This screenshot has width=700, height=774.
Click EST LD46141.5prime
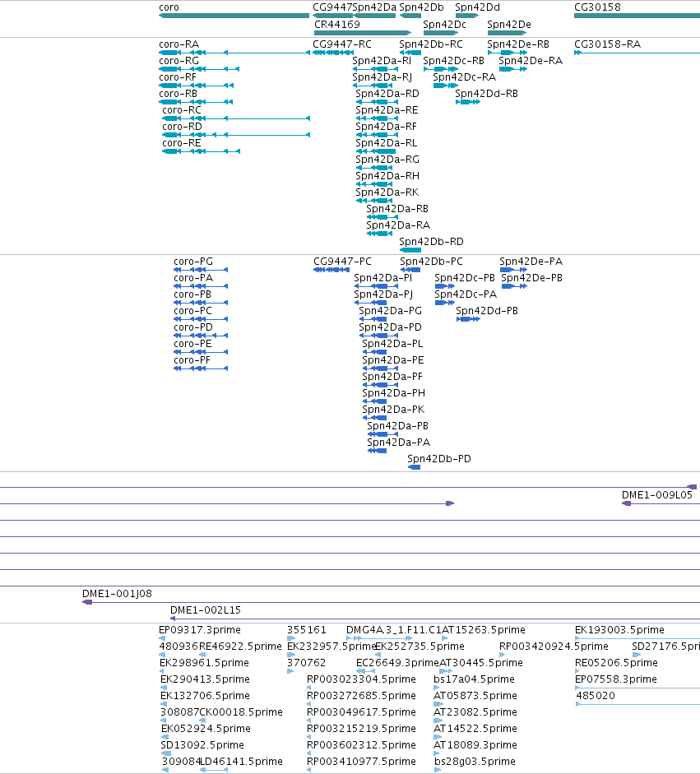coord(214,770)
